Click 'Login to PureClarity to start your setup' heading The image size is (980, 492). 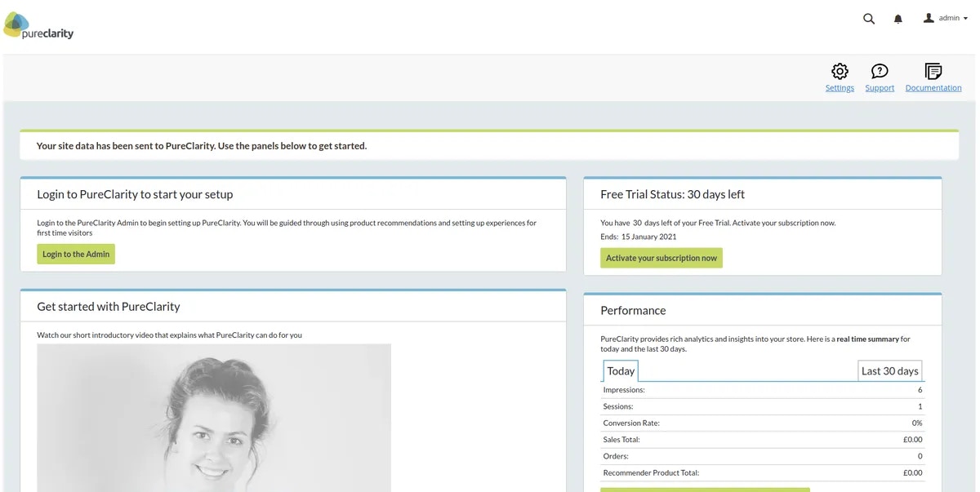pos(135,194)
